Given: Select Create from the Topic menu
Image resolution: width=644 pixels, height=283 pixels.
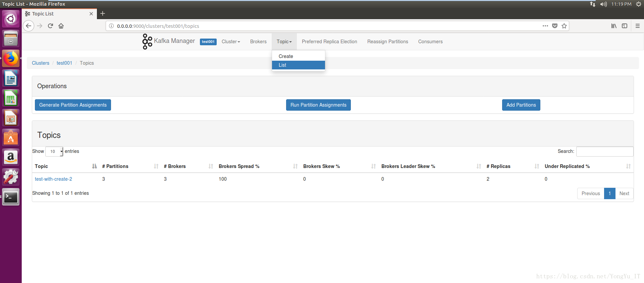Looking at the screenshot, I should [x=299, y=56].
